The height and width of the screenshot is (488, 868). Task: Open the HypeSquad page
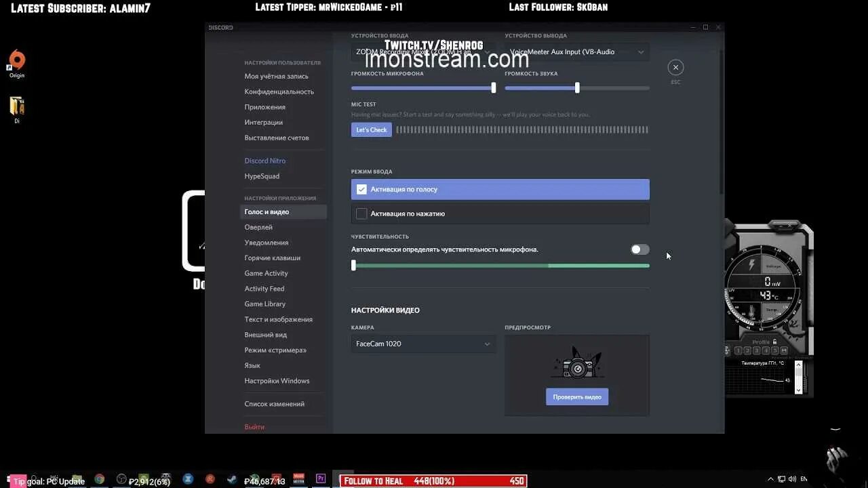tap(262, 176)
